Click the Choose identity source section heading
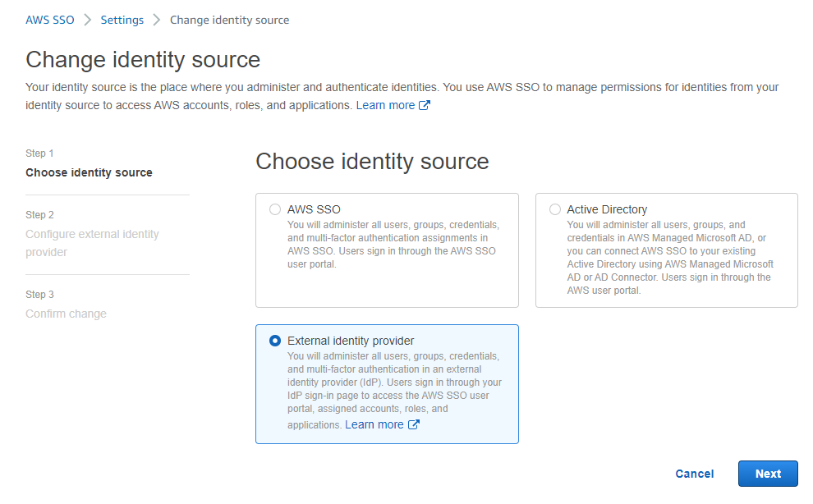This screenshot has height=504, width=813. pos(372,162)
